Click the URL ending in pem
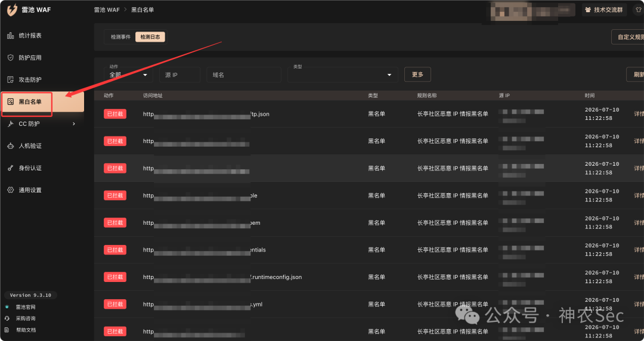The height and width of the screenshot is (341, 644). pos(202,223)
